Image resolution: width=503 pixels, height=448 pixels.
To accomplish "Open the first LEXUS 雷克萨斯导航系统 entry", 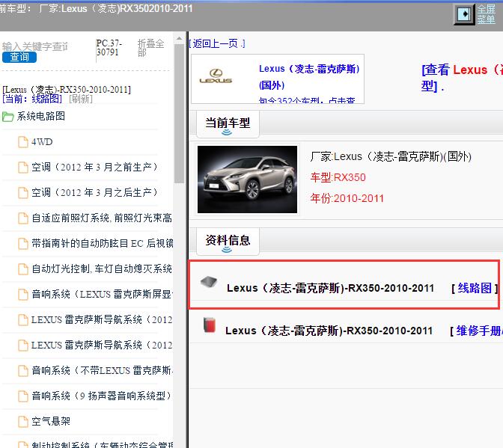I will point(102,319).
